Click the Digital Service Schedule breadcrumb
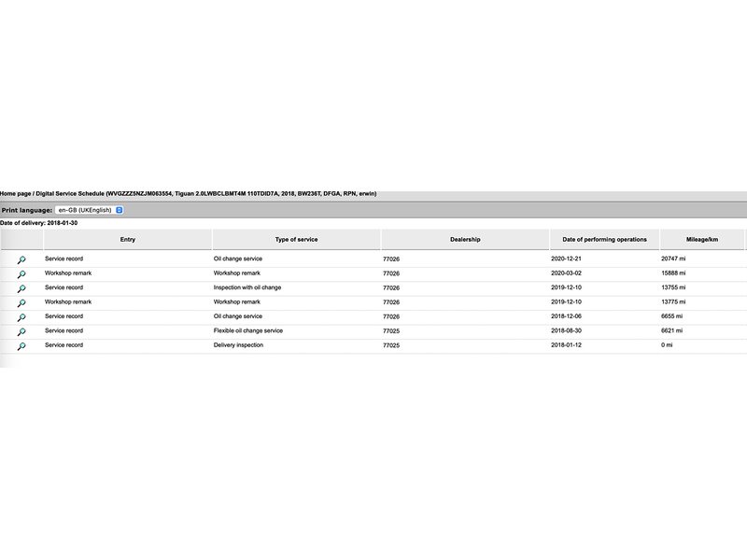Screen dimensions: 747x560 click(70, 193)
